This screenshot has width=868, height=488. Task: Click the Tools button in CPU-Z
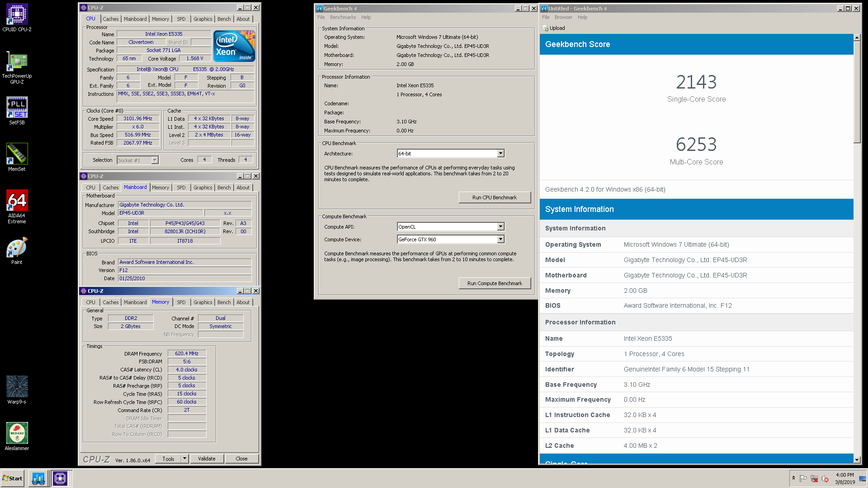(x=168, y=459)
